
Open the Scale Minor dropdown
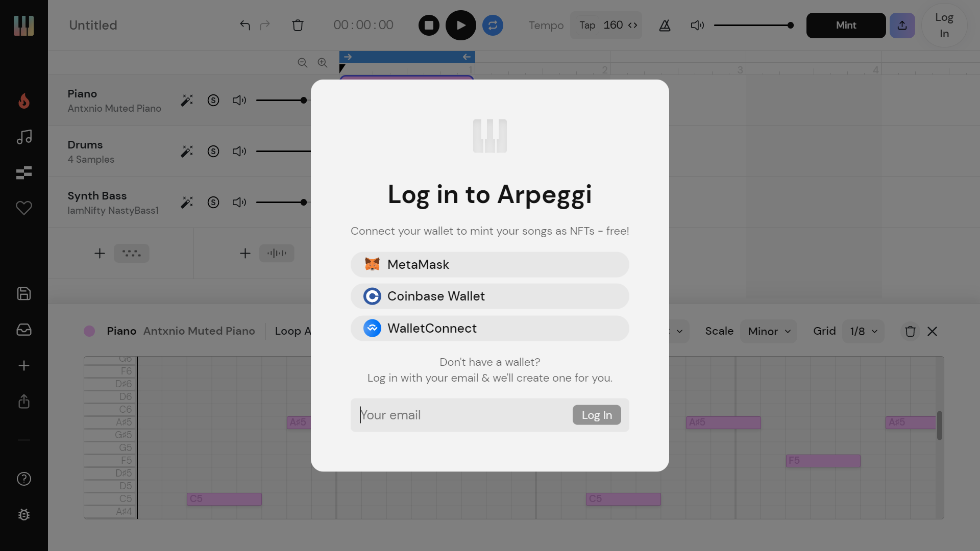(x=769, y=331)
